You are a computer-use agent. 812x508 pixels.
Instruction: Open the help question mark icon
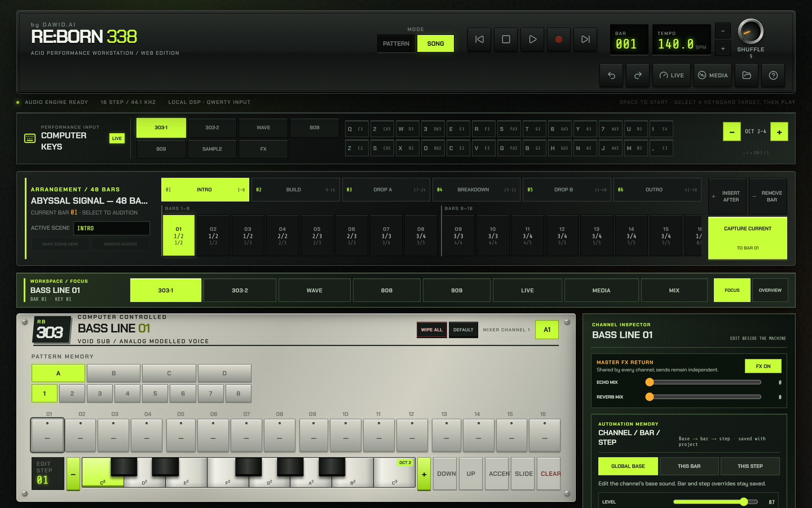(773, 76)
